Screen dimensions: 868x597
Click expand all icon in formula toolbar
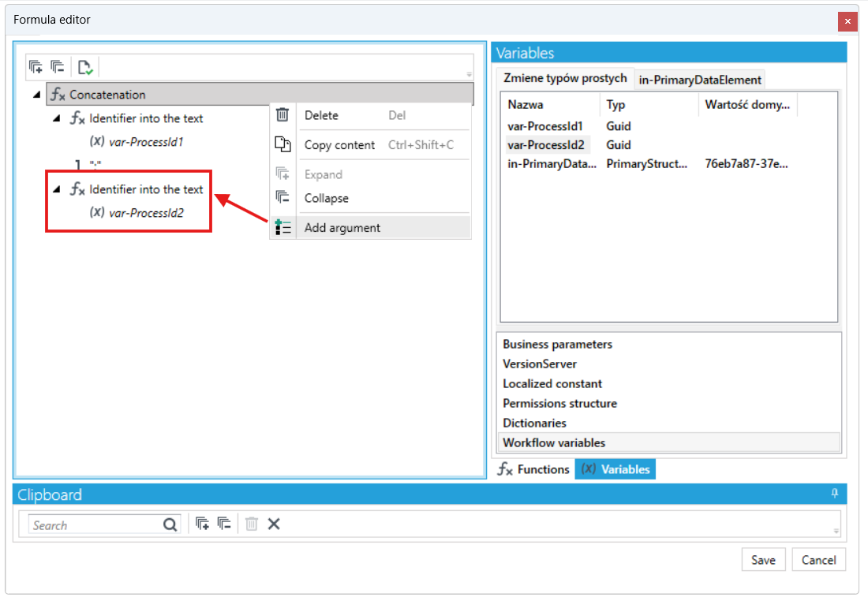tap(36, 68)
